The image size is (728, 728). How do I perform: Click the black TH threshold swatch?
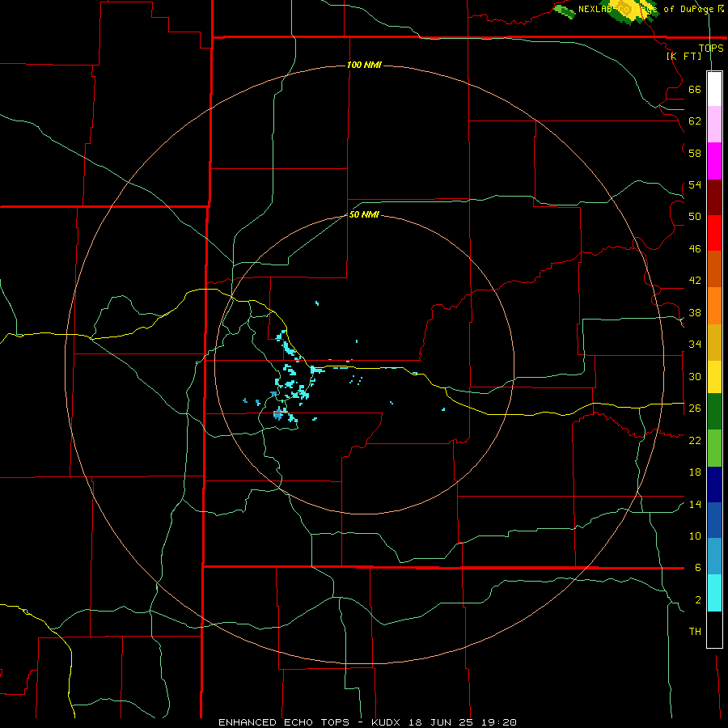pos(714,629)
